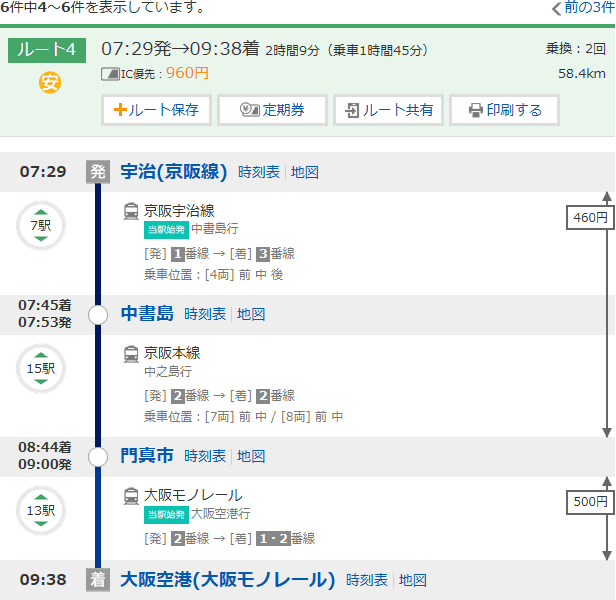Open 地図 map for 宇治 station
The width and height of the screenshot is (616, 600).
pyautogui.click(x=305, y=172)
